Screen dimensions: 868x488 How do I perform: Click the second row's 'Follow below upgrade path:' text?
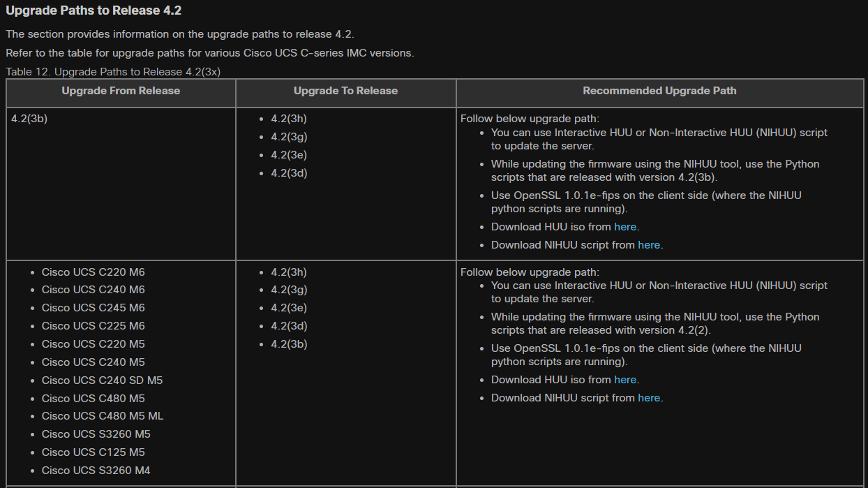coord(530,272)
